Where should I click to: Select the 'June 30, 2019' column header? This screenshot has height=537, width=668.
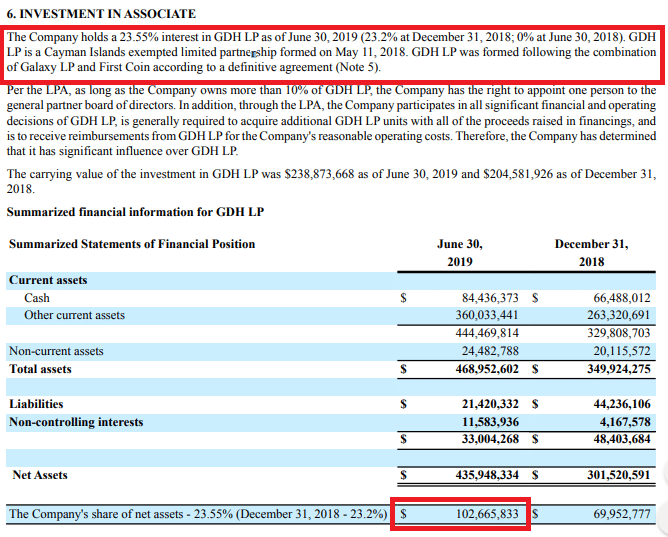(460, 253)
